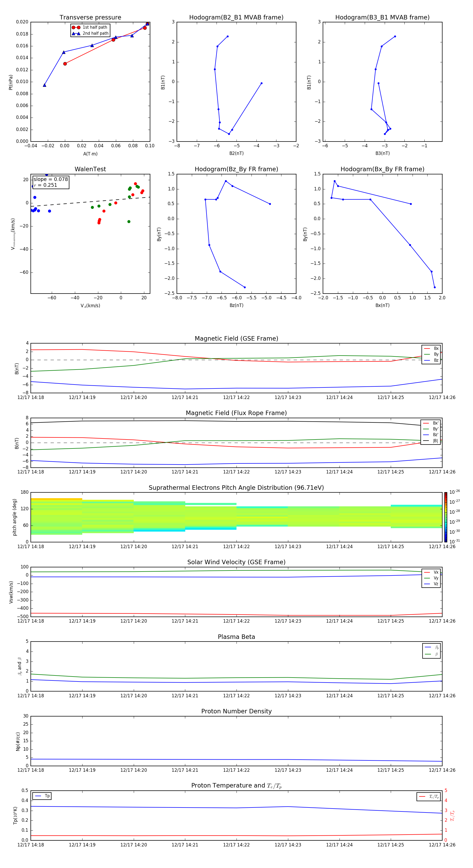This screenshot has height=868, width=473.
Task: Click '12/17 14:22' under GSE field plot
Action: pyautogui.click(x=236, y=398)
